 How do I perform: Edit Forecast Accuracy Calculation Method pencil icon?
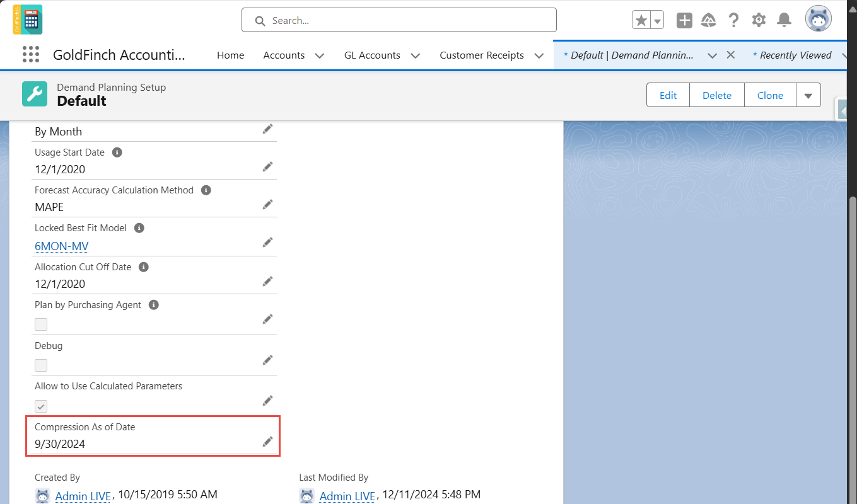coord(268,204)
